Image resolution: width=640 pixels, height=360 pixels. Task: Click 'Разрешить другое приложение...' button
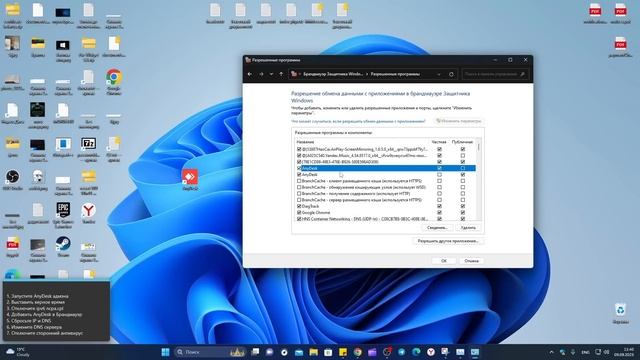(x=448, y=241)
